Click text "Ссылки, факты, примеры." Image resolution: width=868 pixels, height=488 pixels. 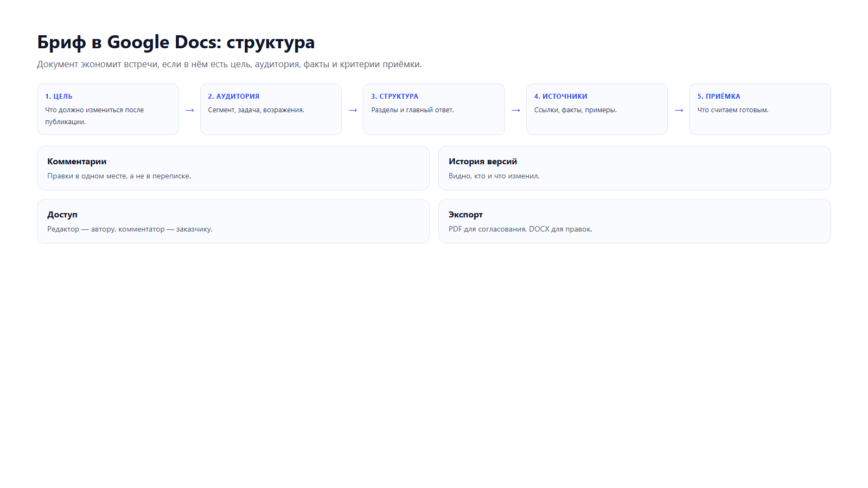click(575, 110)
